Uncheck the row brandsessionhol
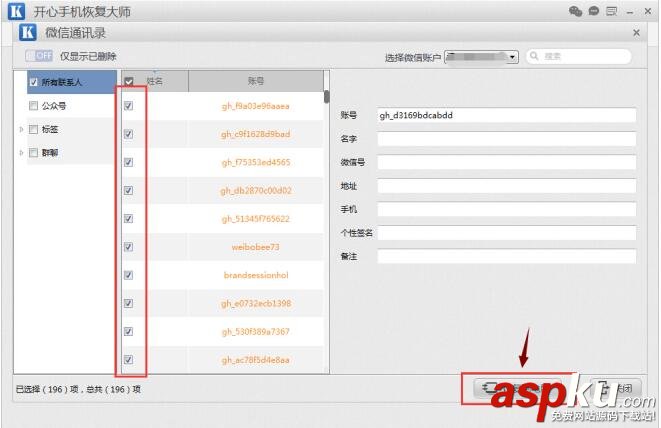This screenshot has width=661, height=428. coord(129,275)
